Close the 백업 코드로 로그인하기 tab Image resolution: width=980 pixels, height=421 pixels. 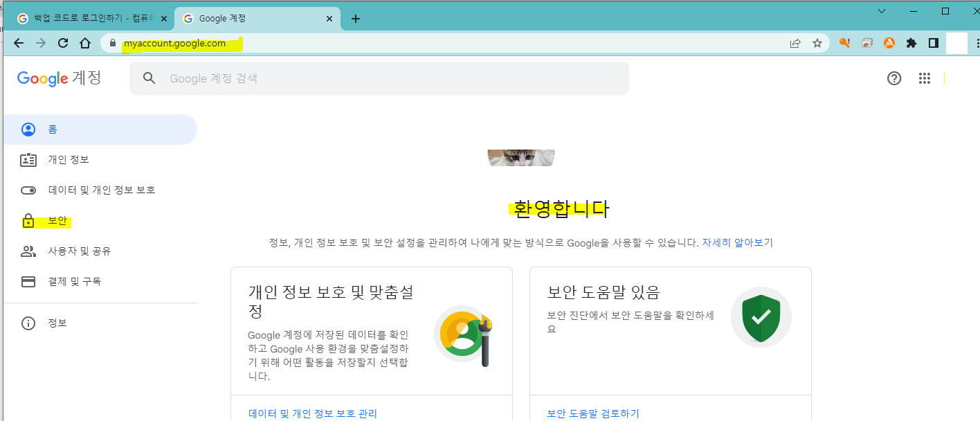point(164,19)
